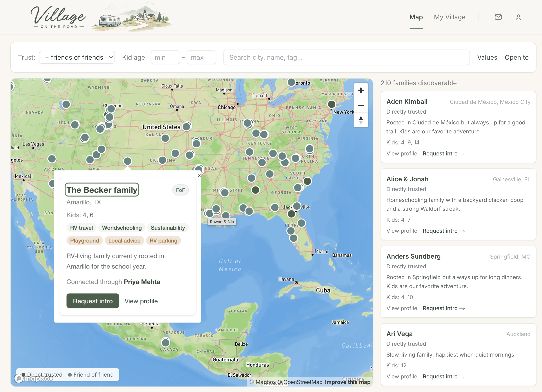The height and width of the screenshot is (392, 542).
Task: Select the Sustainability tag
Action: coord(168,228)
